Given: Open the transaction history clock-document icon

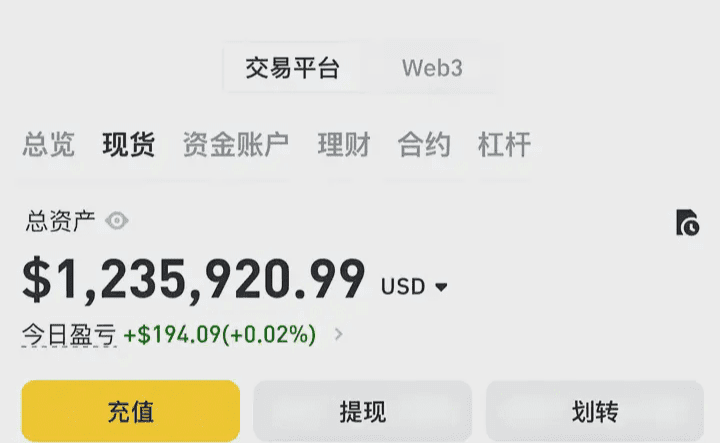Looking at the screenshot, I should coord(687,223).
